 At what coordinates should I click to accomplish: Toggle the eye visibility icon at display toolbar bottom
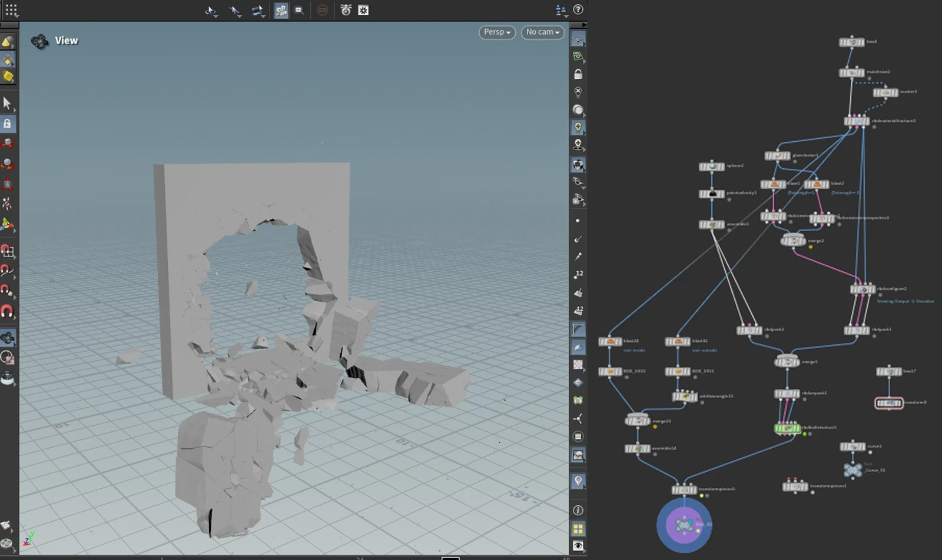pos(578,546)
